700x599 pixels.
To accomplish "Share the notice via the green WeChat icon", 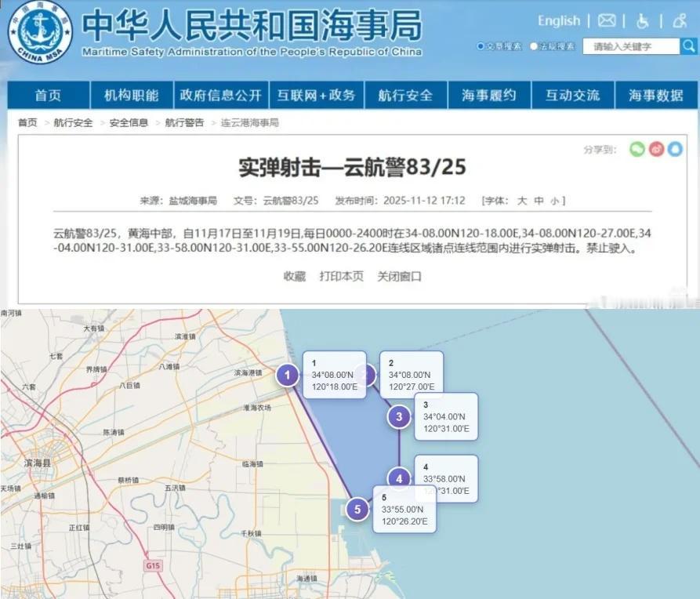I will point(637,149).
